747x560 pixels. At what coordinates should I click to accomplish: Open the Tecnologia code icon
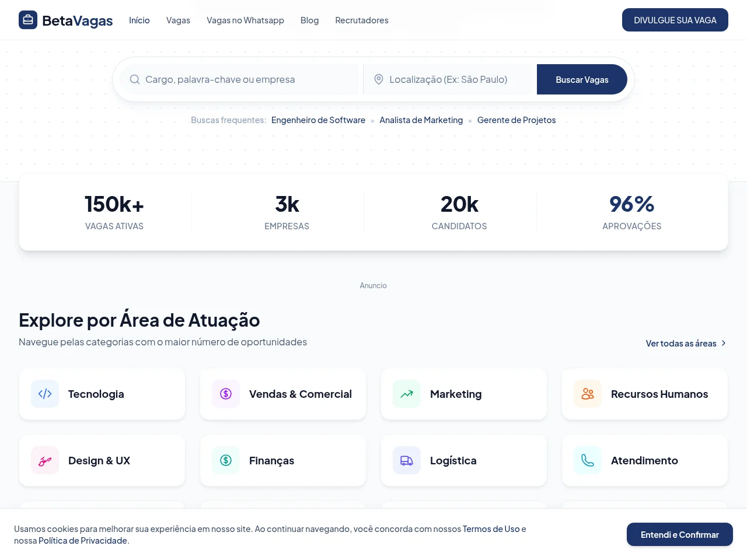(45, 394)
